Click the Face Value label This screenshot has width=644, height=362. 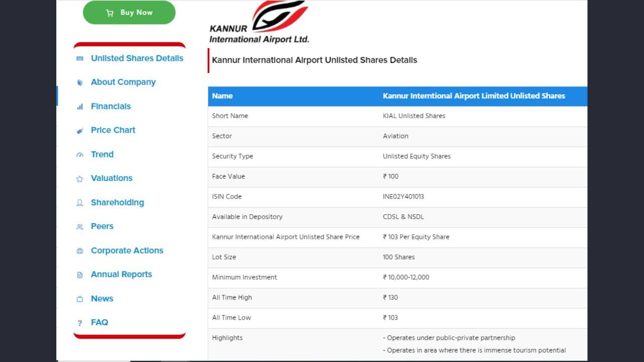(x=228, y=176)
